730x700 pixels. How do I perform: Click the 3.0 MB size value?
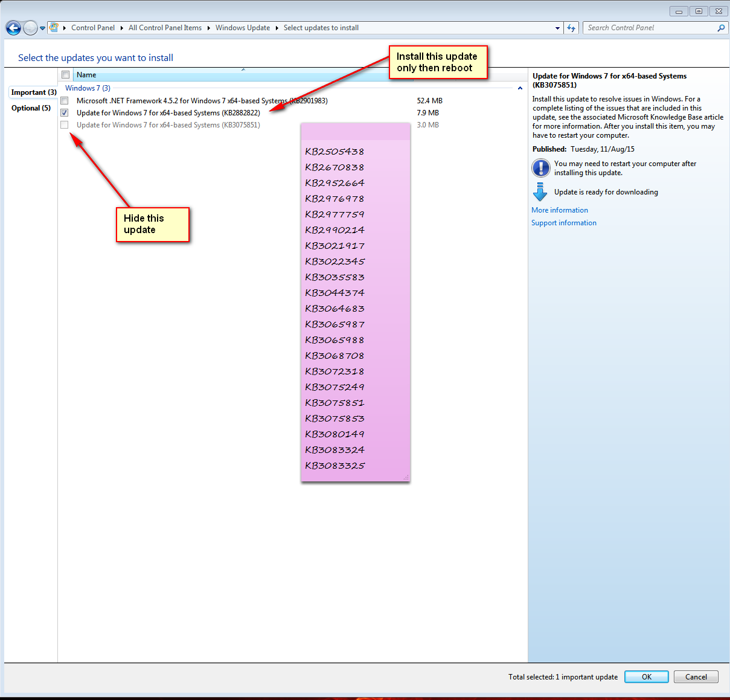tap(428, 125)
